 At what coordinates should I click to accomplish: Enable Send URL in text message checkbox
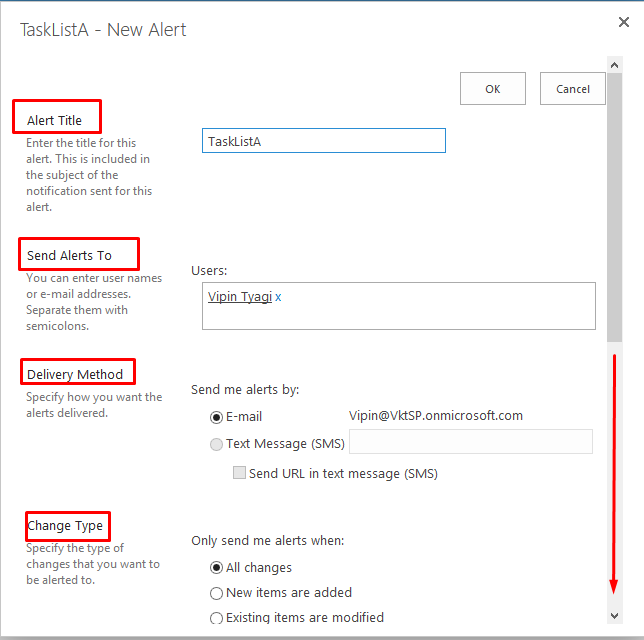[x=240, y=473]
